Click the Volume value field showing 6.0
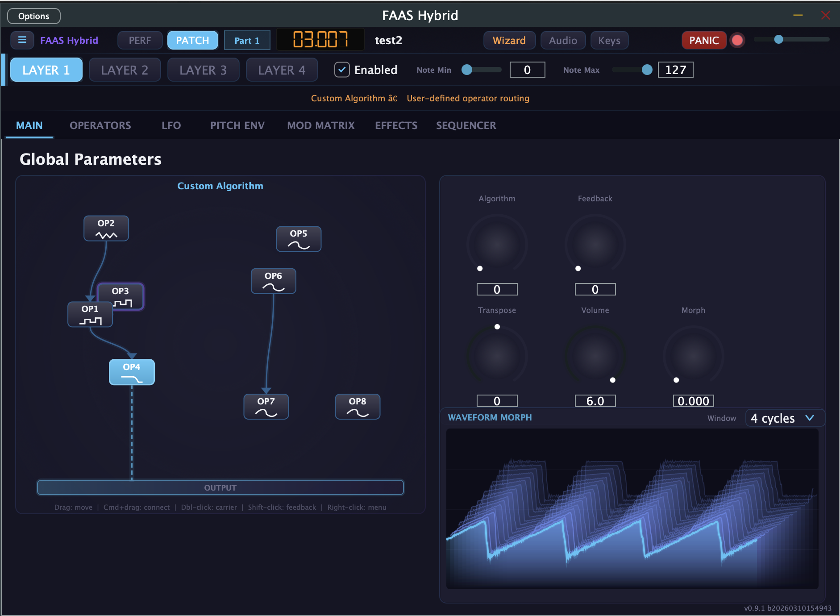The height and width of the screenshot is (616, 840). [595, 400]
